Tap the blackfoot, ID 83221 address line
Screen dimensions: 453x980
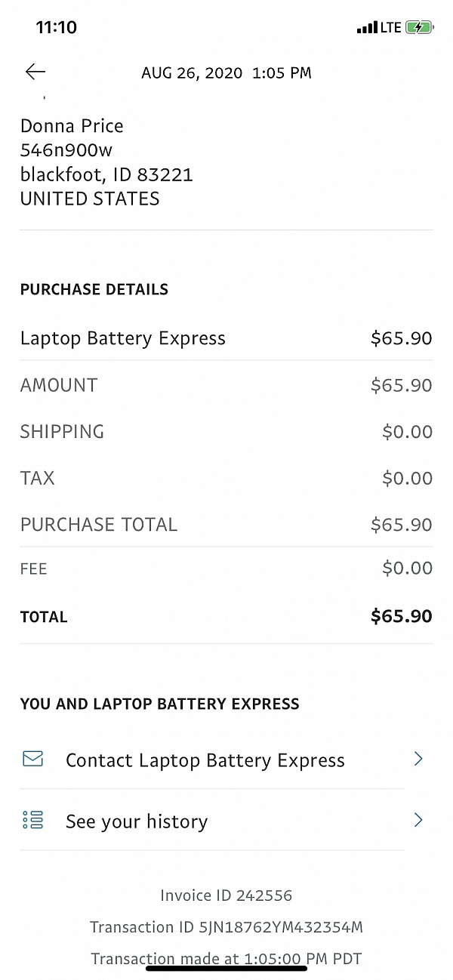(x=106, y=175)
